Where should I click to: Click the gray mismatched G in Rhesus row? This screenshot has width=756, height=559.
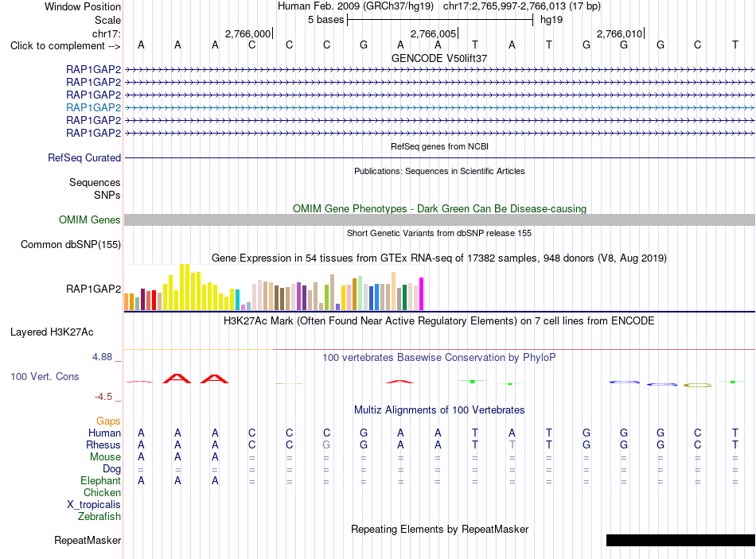click(326, 444)
